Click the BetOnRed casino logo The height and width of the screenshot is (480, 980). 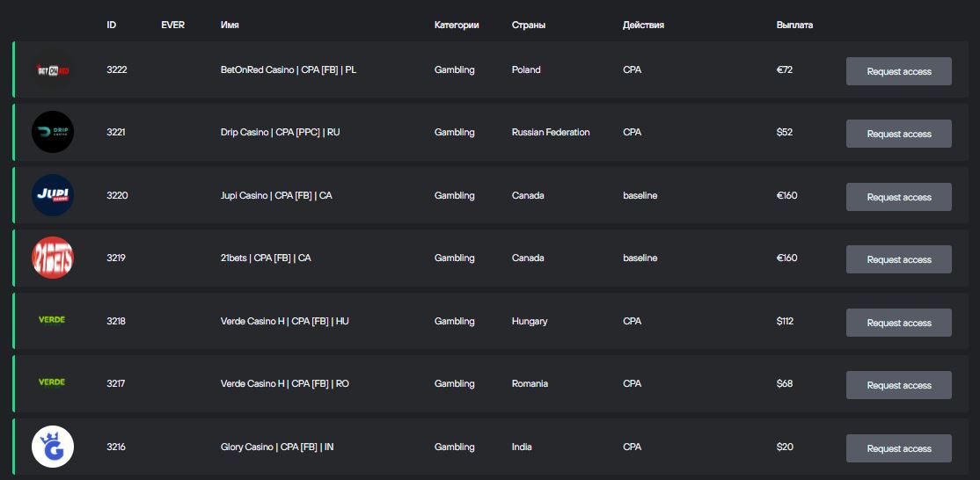pyautogui.click(x=53, y=70)
